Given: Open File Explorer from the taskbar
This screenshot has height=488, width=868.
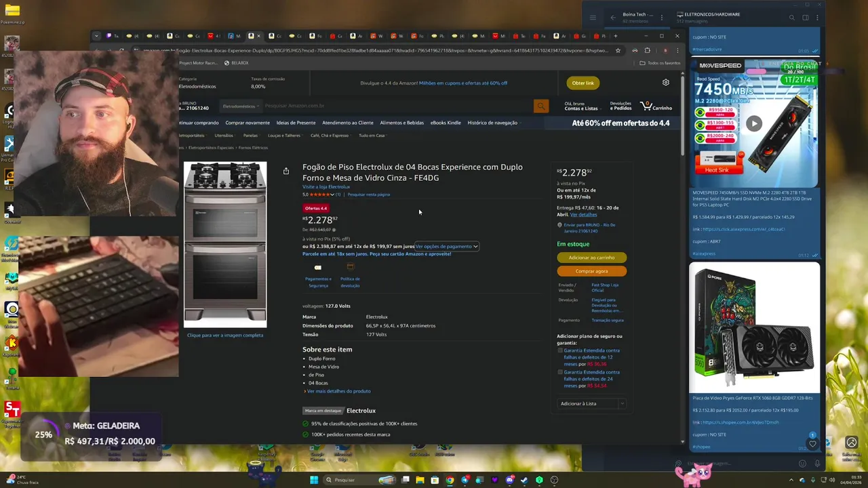Looking at the screenshot, I should point(420,480).
